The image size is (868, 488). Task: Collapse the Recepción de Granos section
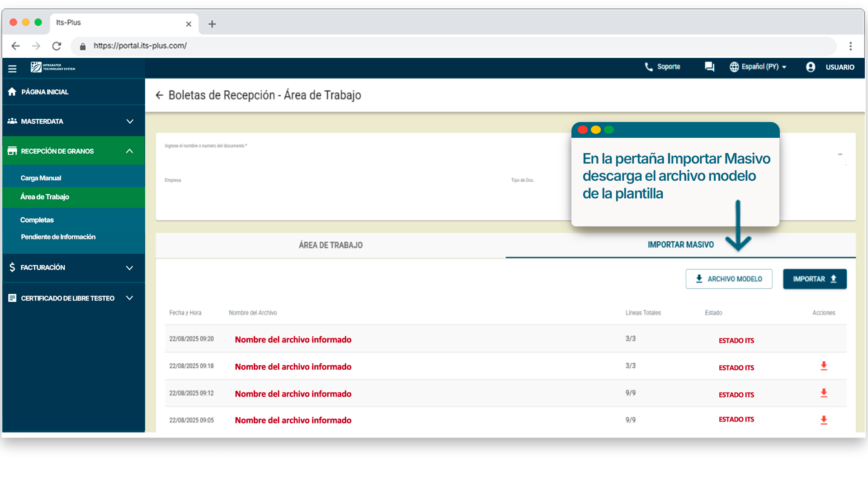pyautogui.click(x=129, y=151)
